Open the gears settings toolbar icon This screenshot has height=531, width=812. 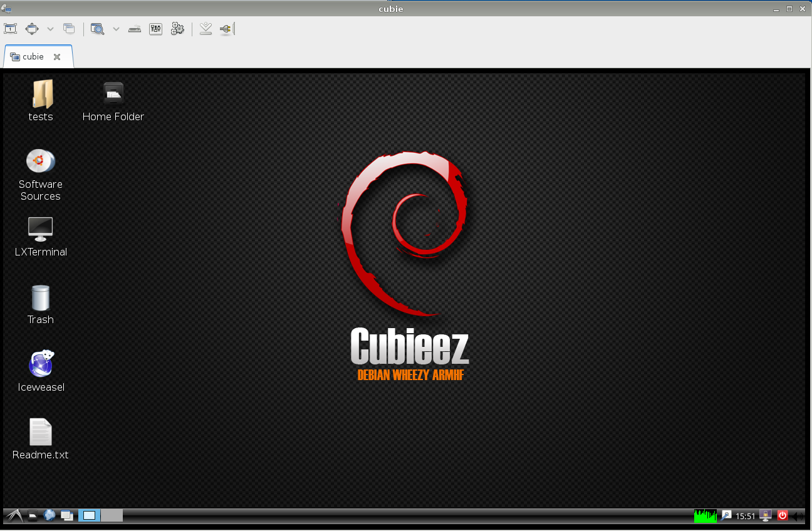177,29
